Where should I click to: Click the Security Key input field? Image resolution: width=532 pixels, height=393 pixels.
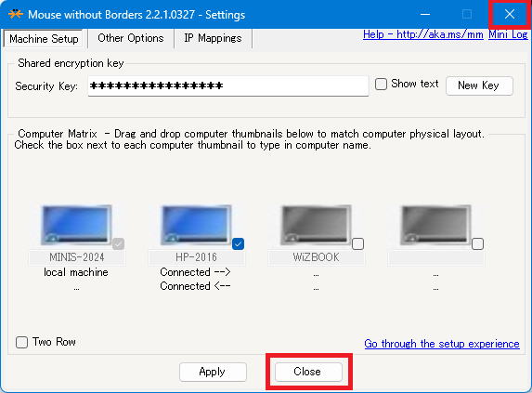(228, 85)
